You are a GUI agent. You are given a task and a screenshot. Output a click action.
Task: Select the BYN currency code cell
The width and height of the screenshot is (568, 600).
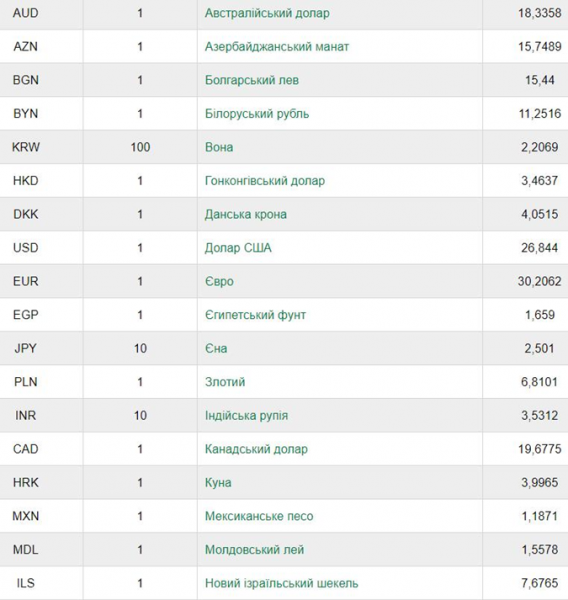(41, 114)
